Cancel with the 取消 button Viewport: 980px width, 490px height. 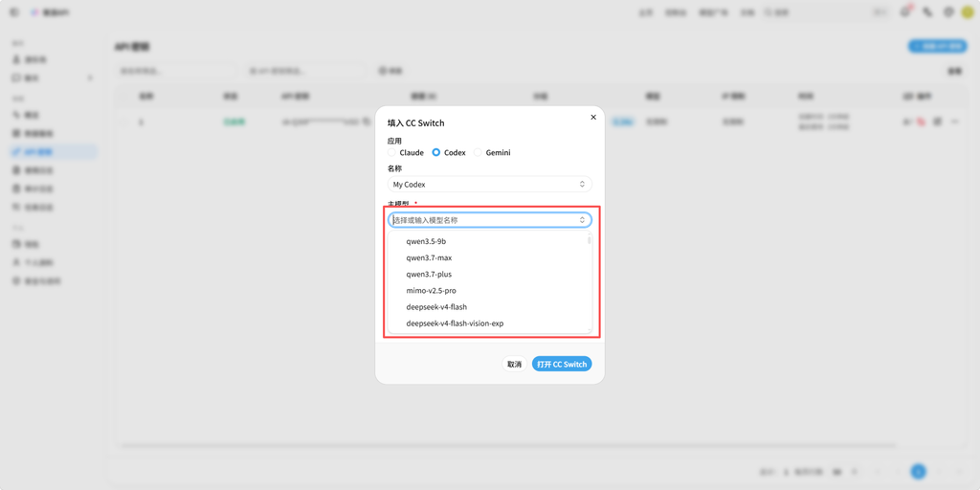click(514, 365)
